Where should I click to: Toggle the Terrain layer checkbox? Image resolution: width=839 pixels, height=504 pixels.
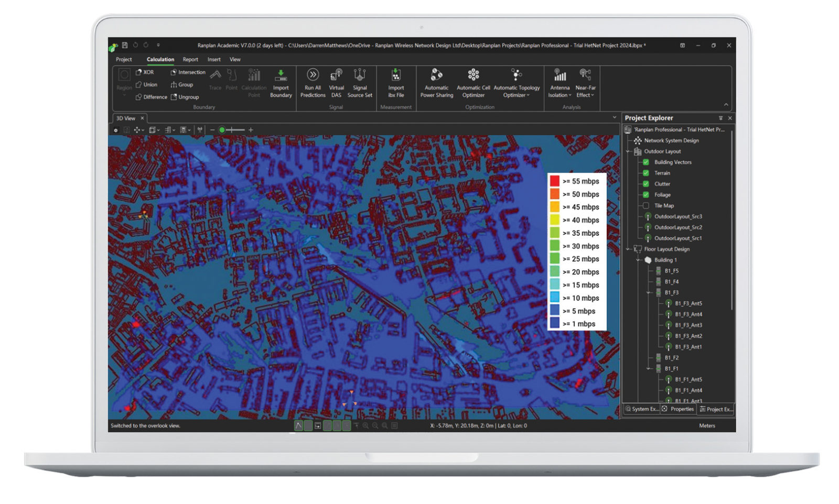pyautogui.click(x=646, y=173)
